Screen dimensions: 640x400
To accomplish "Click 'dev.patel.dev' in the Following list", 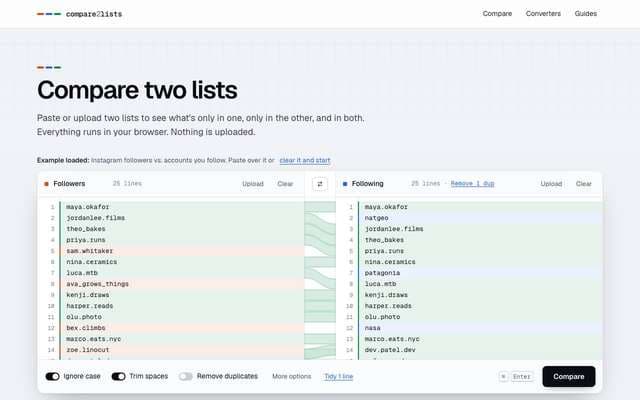I will 390,350.
